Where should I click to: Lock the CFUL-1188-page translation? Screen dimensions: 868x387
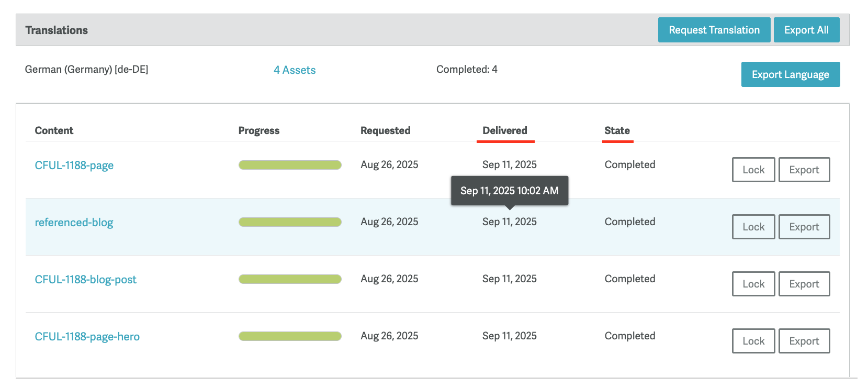click(x=753, y=170)
